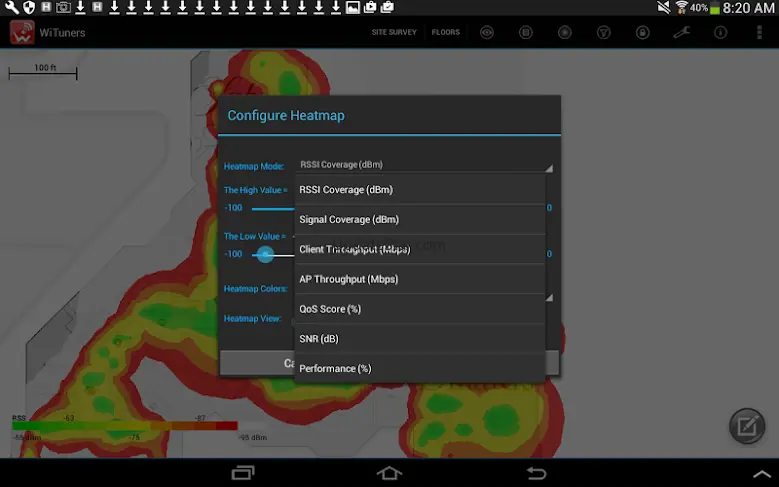779x487 pixels.
Task: Click 'The Low Value =' label
Action: [254, 237]
